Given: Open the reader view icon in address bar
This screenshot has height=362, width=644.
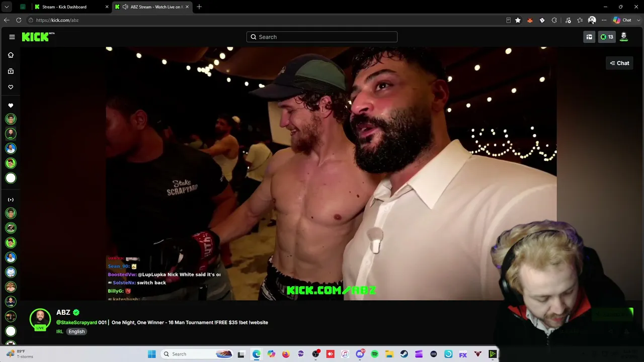Looking at the screenshot, I should coord(508,20).
